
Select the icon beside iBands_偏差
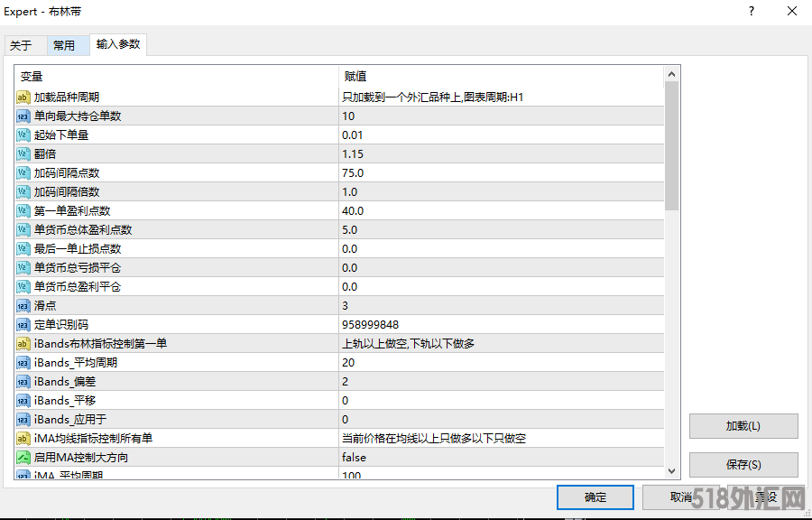pyautogui.click(x=23, y=382)
